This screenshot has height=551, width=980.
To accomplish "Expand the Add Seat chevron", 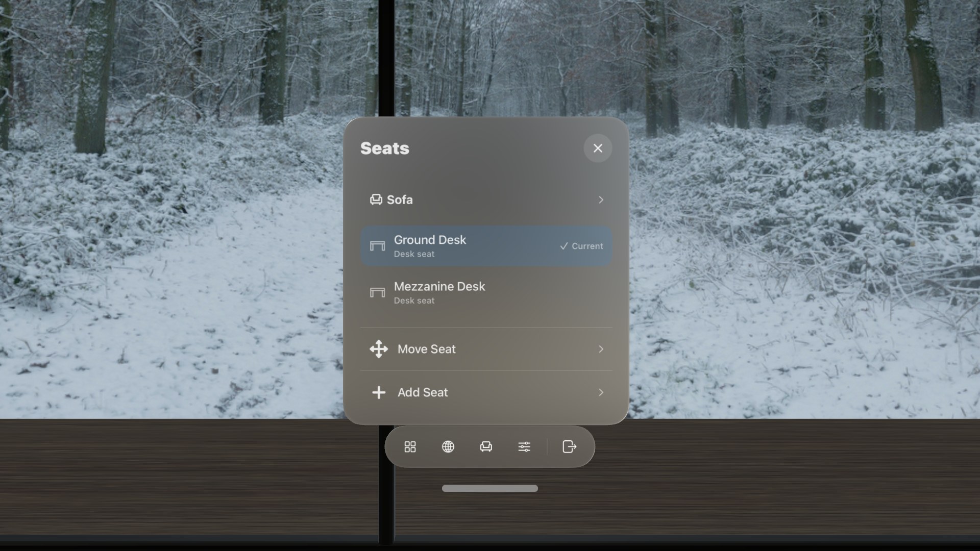I will click(601, 392).
